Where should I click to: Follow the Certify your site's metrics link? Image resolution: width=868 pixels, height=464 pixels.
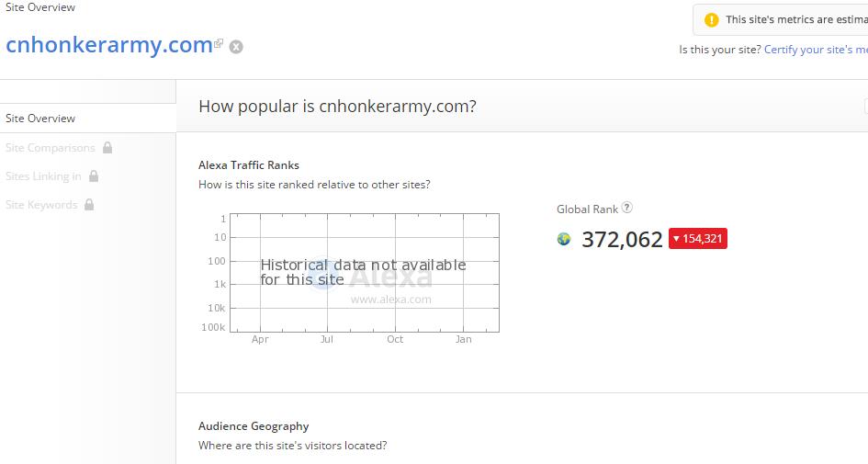(x=816, y=50)
